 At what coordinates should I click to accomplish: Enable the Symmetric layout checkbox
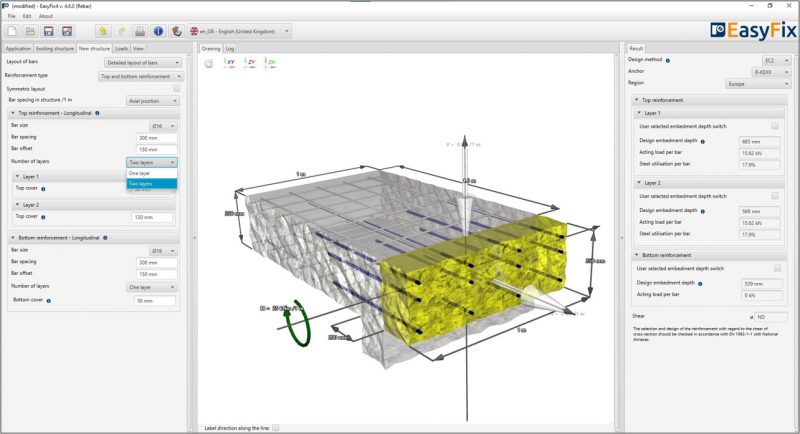point(176,89)
